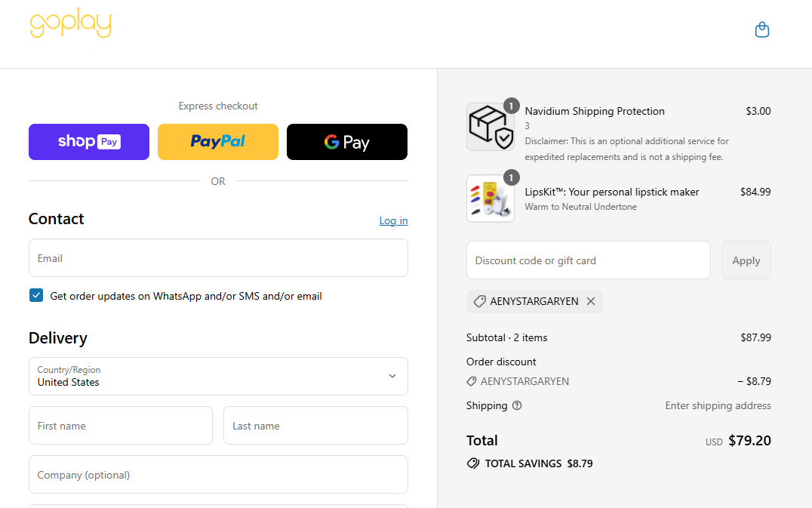812x508 pixels.
Task: Click the quantity badge on LipsKit thumbnail
Action: point(511,177)
